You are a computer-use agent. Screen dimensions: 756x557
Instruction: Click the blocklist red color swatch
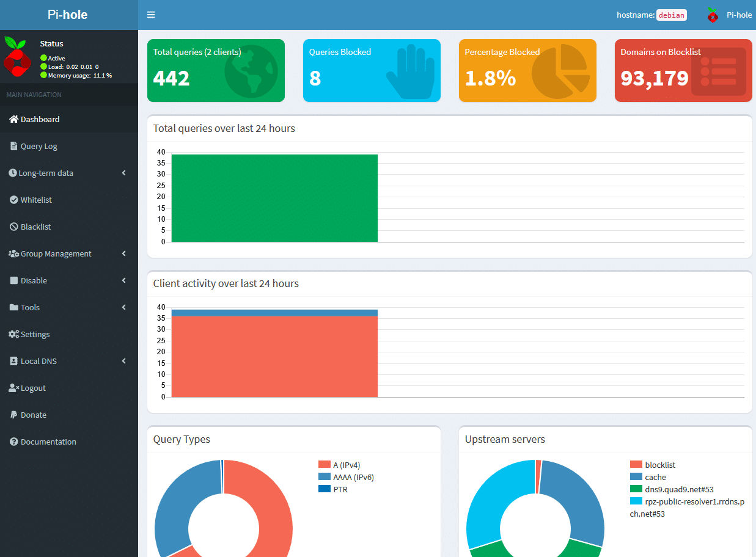(x=636, y=465)
